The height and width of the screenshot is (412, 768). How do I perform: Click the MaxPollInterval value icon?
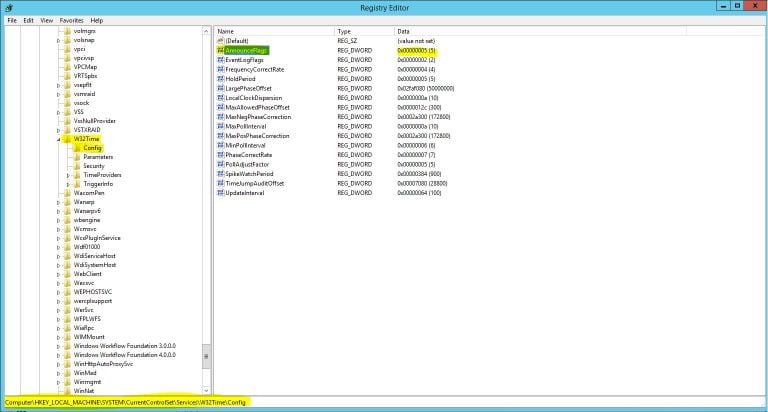pyautogui.click(x=220, y=126)
